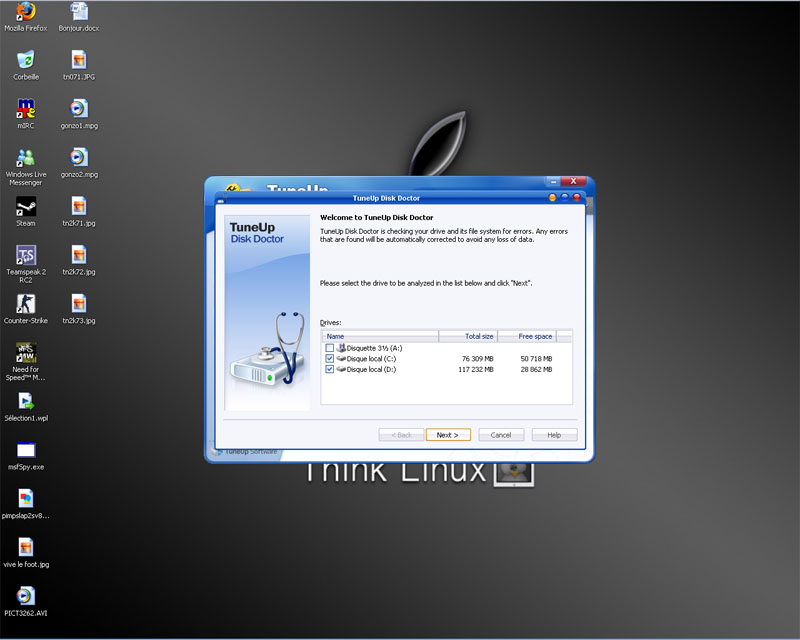Image resolution: width=800 pixels, height=640 pixels.
Task: Uncheck the Disque local (C:) checkbox
Action: click(x=330, y=359)
